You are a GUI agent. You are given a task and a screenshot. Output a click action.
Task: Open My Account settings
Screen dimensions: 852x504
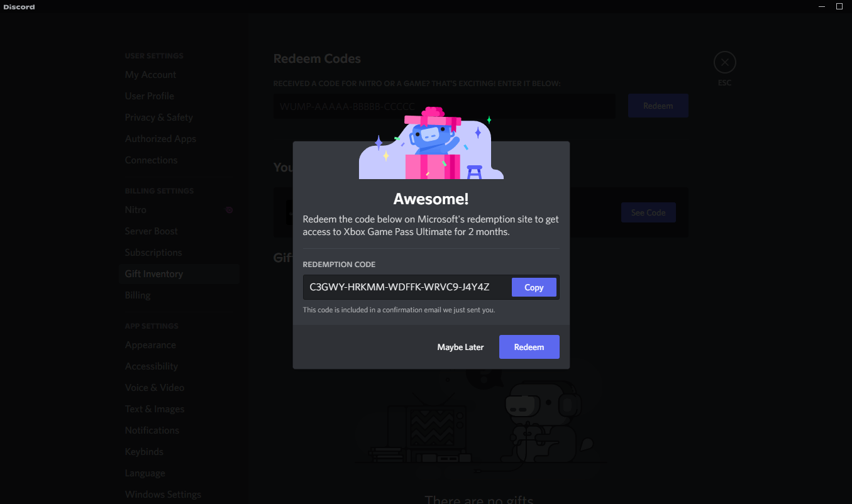(x=179, y=75)
